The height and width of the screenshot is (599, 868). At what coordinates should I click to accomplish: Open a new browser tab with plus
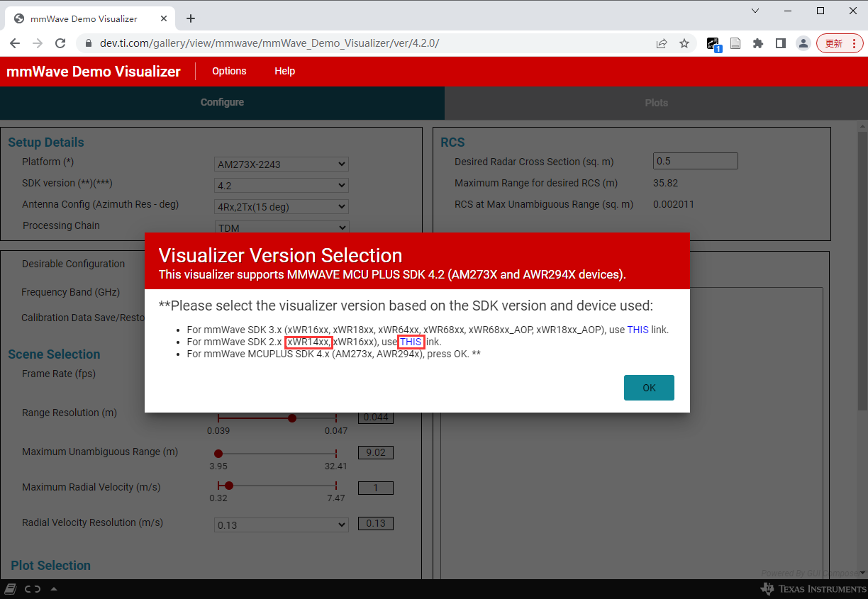coord(190,18)
